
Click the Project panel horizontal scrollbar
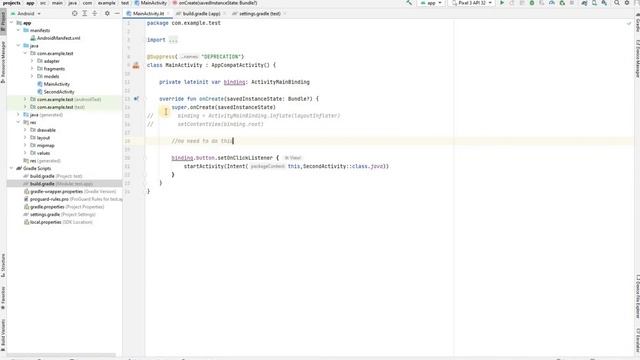(x=61, y=355)
